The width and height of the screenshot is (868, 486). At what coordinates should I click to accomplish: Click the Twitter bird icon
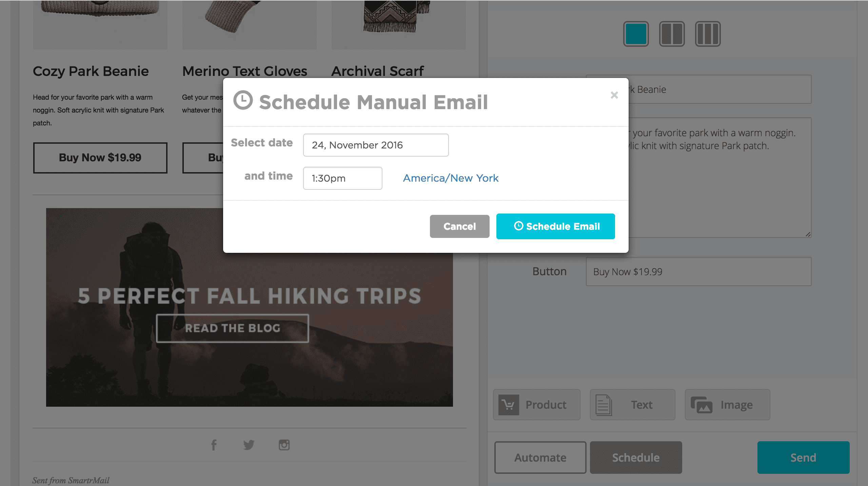pyautogui.click(x=249, y=445)
